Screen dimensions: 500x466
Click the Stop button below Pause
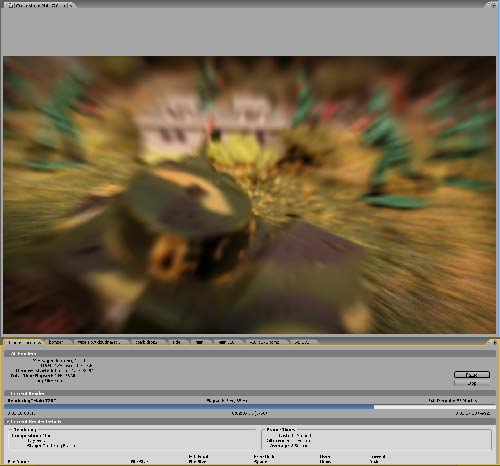click(x=472, y=383)
